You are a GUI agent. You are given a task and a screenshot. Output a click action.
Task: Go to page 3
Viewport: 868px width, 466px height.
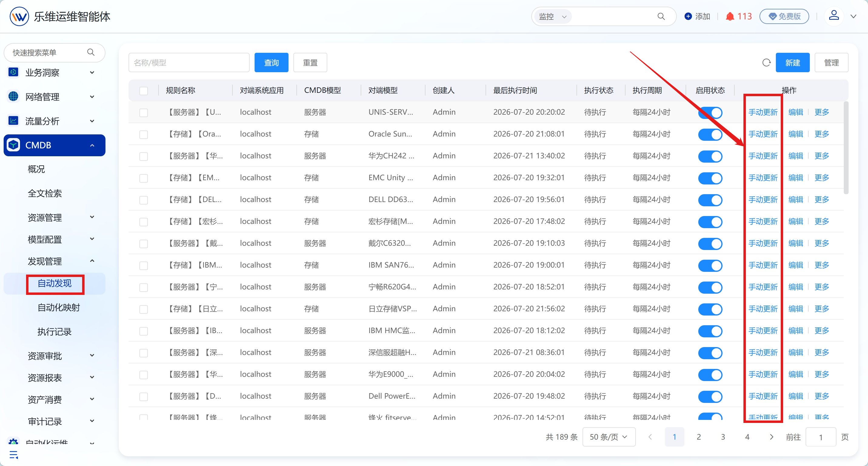click(723, 437)
